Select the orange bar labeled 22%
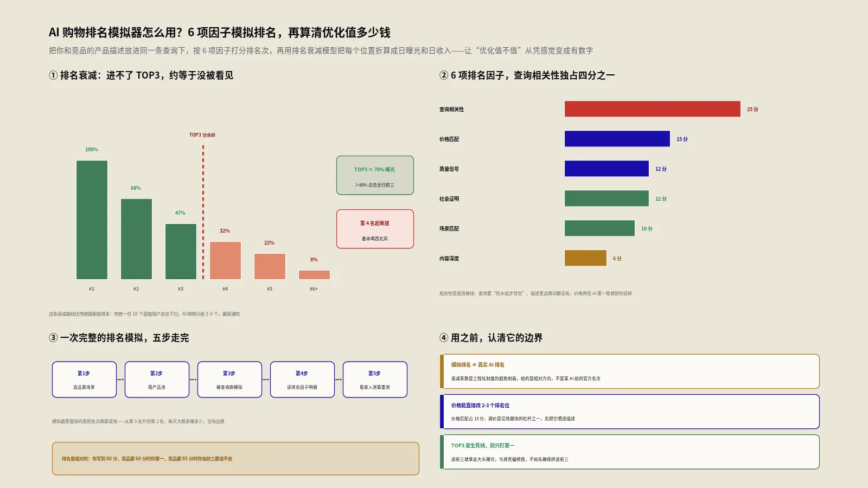 click(x=270, y=266)
